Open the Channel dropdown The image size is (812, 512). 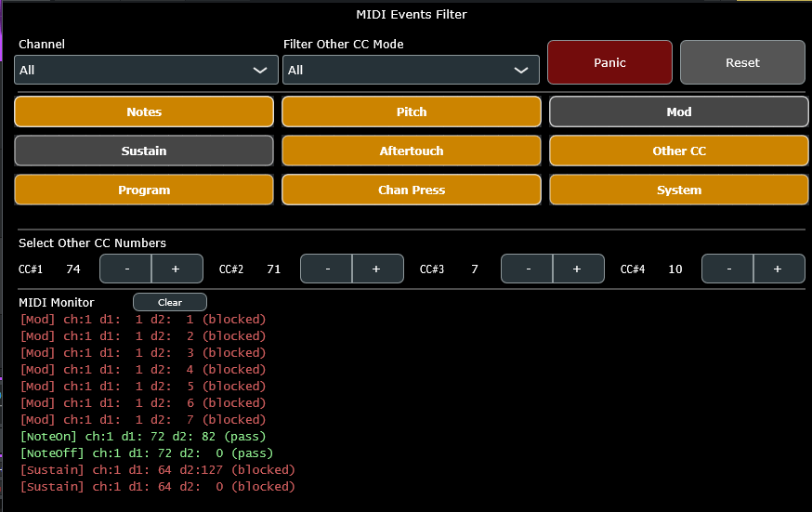pyautogui.click(x=146, y=70)
